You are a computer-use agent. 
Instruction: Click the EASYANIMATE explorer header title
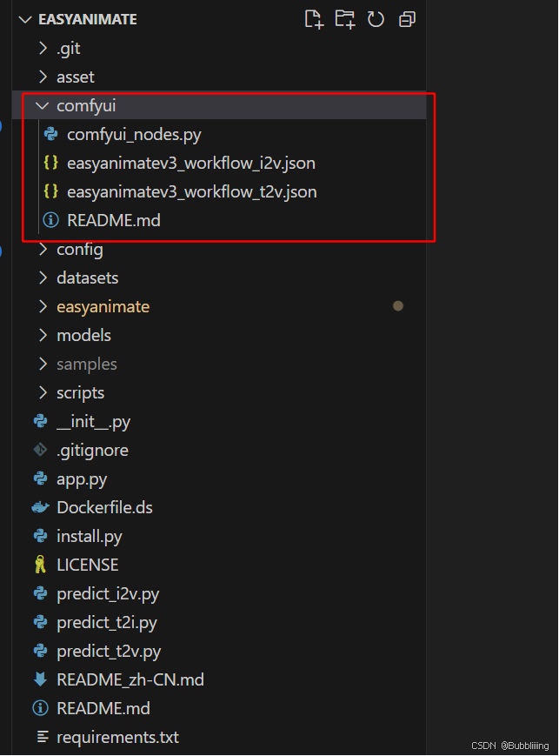point(88,20)
